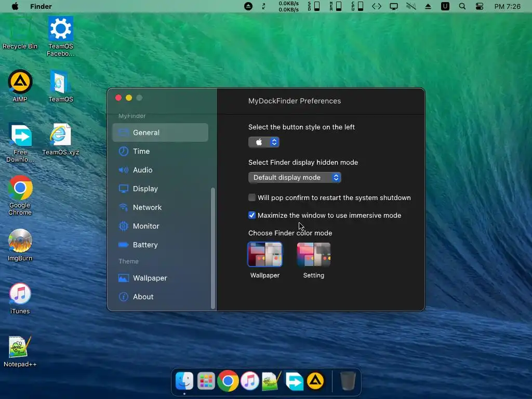Click the network speed indicator in menu bar
This screenshot has height=399, width=532.
[x=289, y=6]
